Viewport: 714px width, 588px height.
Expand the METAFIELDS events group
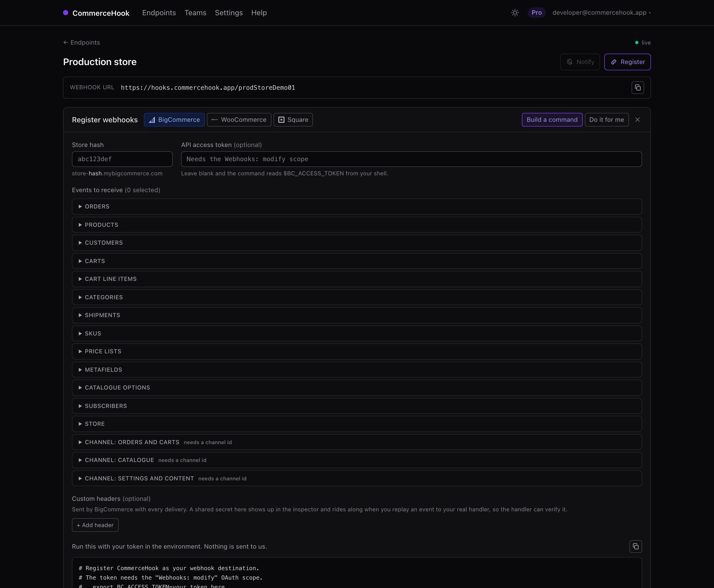(357, 370)
